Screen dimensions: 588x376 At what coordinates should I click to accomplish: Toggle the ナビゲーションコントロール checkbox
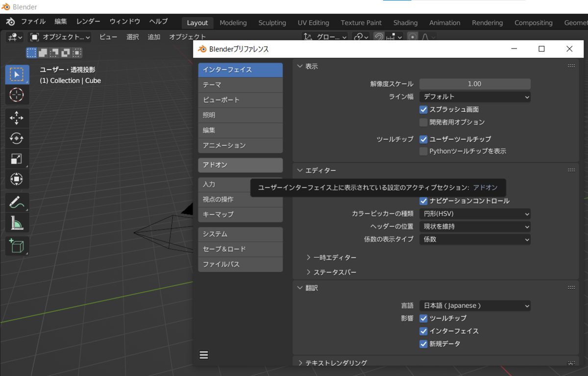(x=424, y=201)
